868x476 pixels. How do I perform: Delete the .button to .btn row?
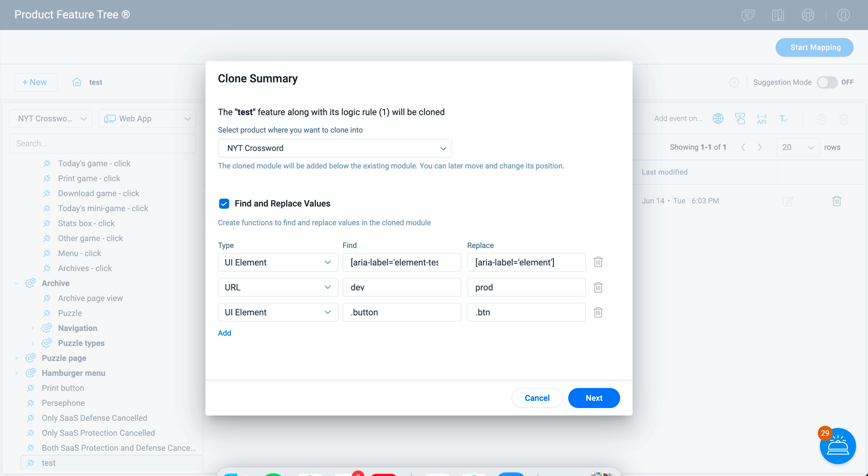pos(598,312)
